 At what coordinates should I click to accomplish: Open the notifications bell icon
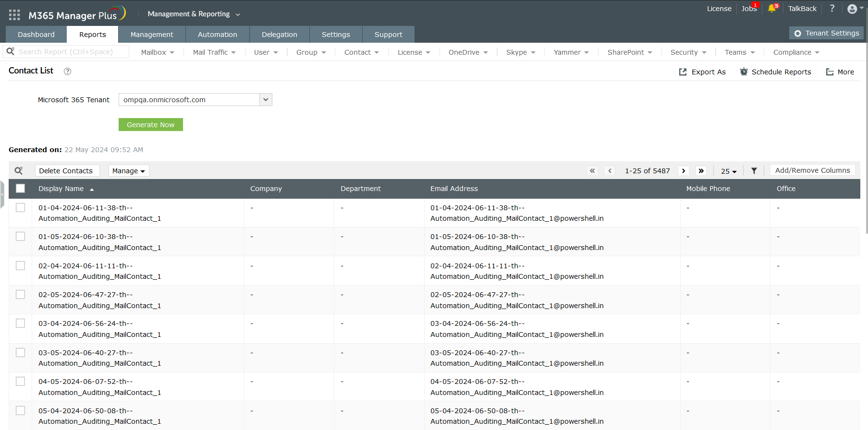(772, 8)
